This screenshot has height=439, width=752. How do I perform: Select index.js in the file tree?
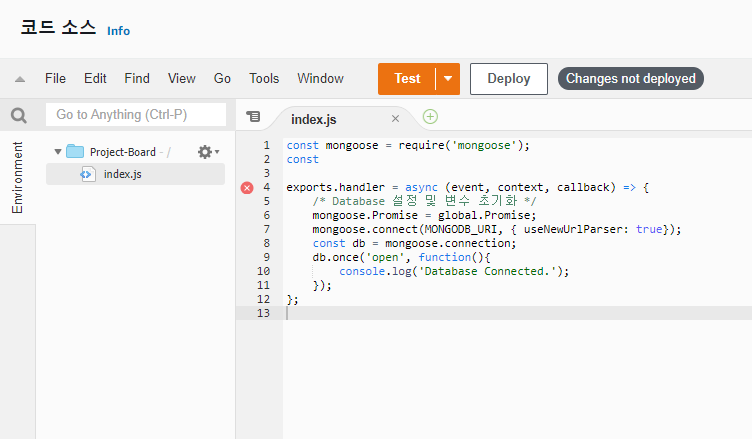123,174
